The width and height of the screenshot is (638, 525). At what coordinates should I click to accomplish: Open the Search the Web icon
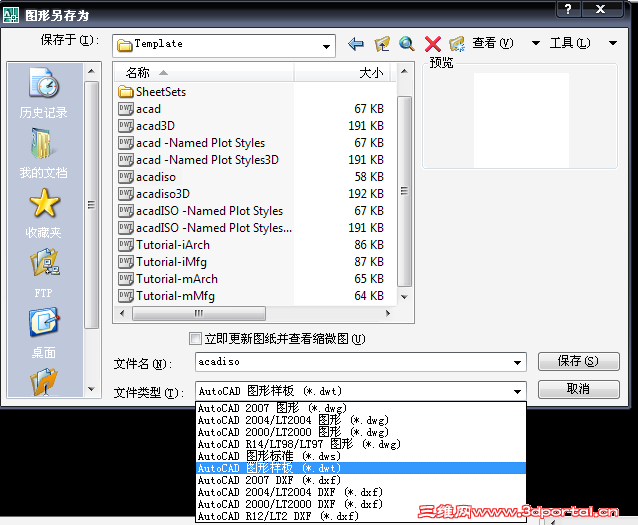pyautogui.click(x=407, y=44)
